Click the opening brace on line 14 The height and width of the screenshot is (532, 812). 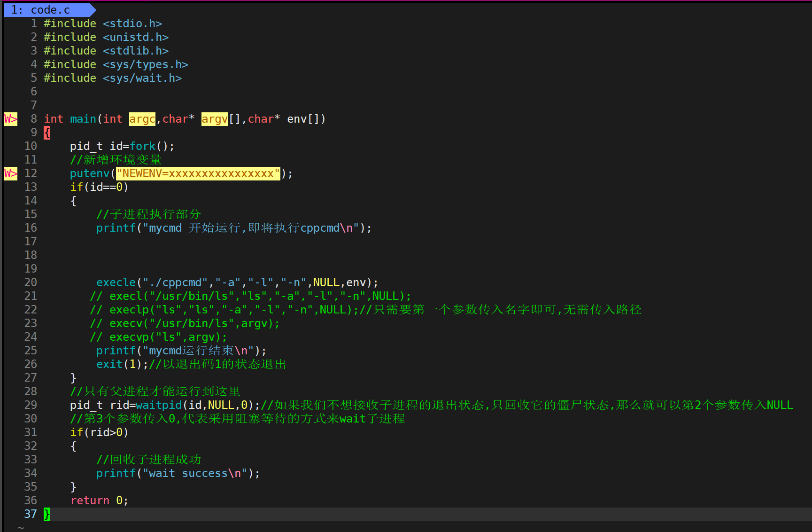pos(73,201)
